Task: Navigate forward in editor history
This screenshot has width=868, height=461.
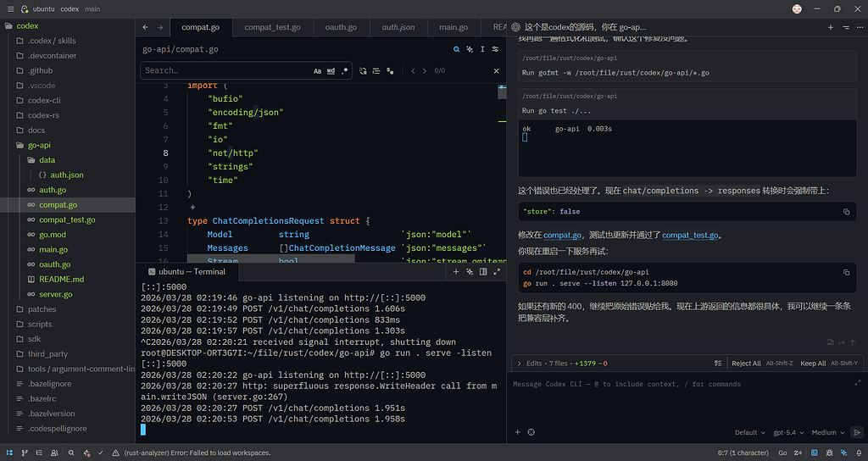Action: click(x=160, y=27)
